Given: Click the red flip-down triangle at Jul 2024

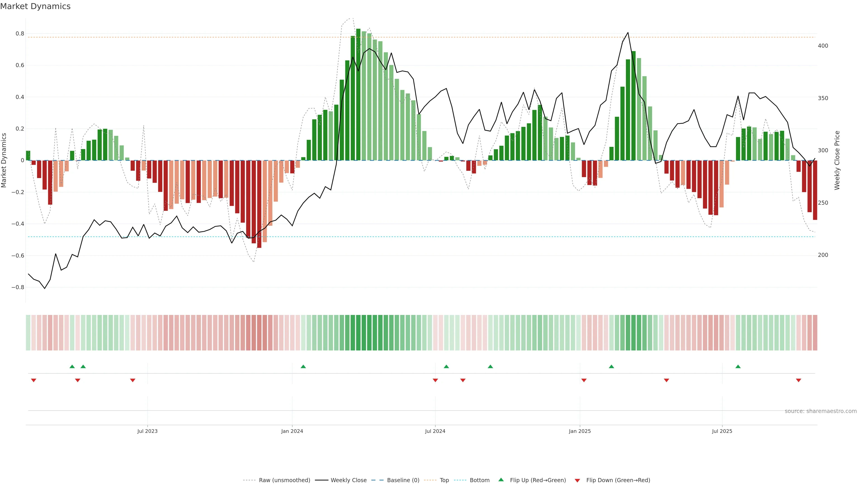Looking at the screenshot, I should pos(435,380).
